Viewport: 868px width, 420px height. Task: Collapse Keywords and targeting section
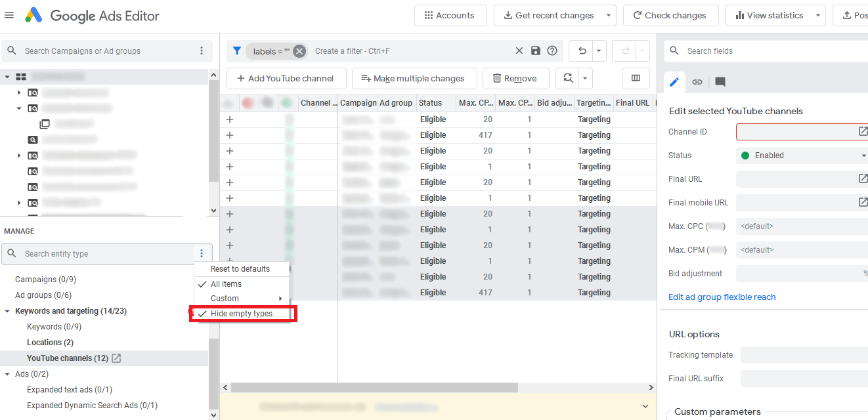pos(7,311)
